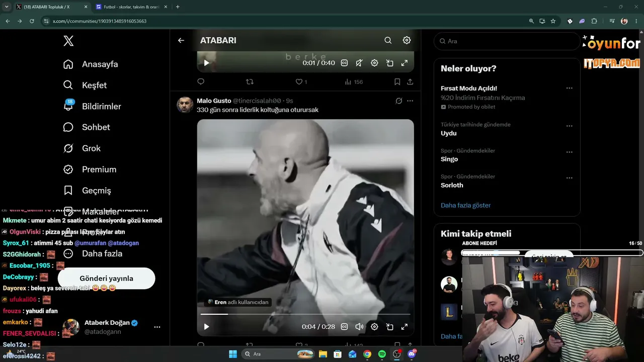The width and height of the screenshot is (644, 362).
Task: Open File Explorer from the taskbar
Action: pyautogui.click(x=323, y=354)
